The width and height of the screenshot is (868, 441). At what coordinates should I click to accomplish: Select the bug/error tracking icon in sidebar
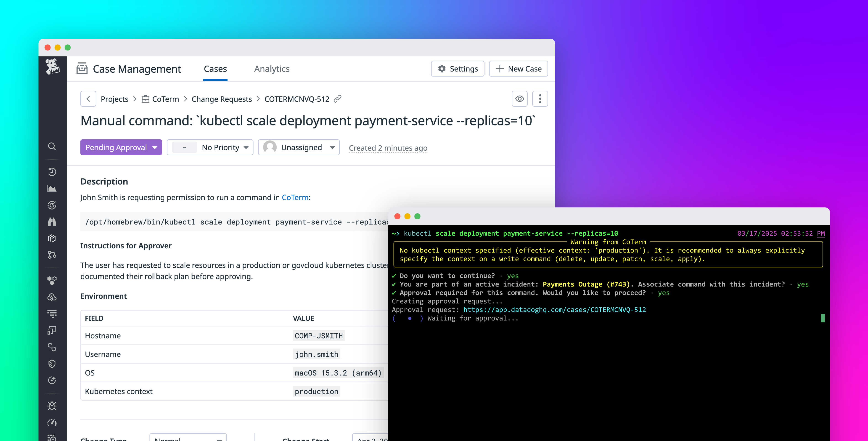52,406
